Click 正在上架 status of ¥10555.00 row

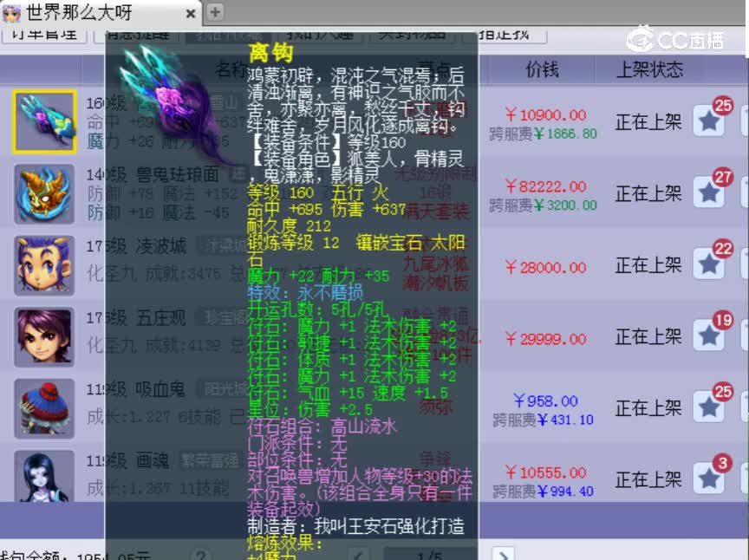[x=648, y=479]
